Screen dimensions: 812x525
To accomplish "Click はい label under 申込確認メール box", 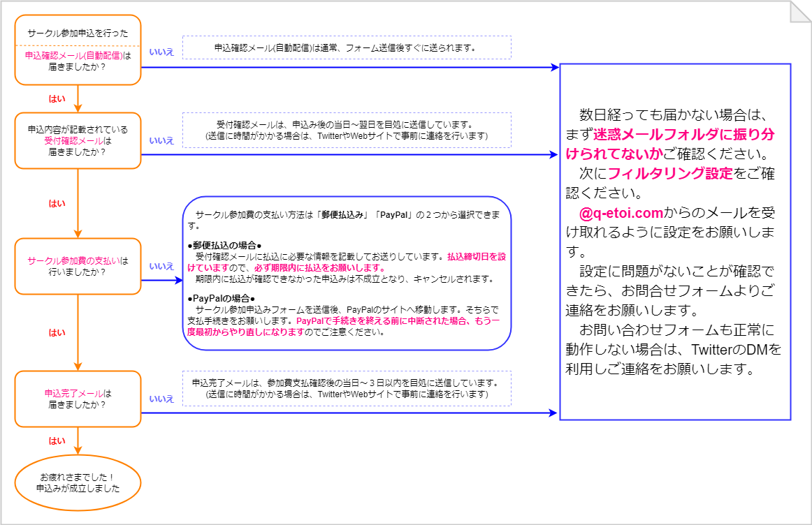I will [x=57, y=98].
